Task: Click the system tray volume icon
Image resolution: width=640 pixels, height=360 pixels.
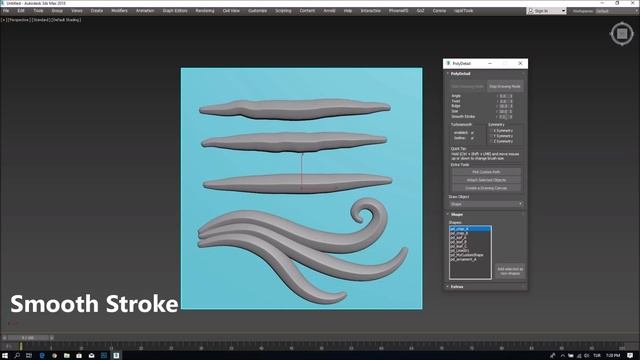Action: (587, 356)
